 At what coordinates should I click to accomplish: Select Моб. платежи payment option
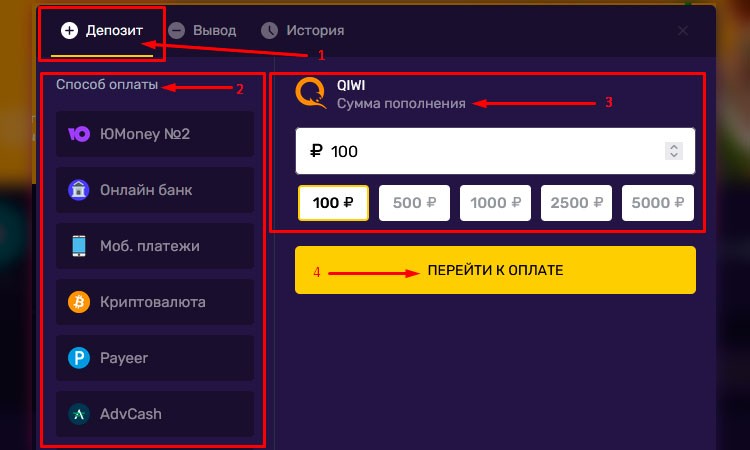point(155,246)
